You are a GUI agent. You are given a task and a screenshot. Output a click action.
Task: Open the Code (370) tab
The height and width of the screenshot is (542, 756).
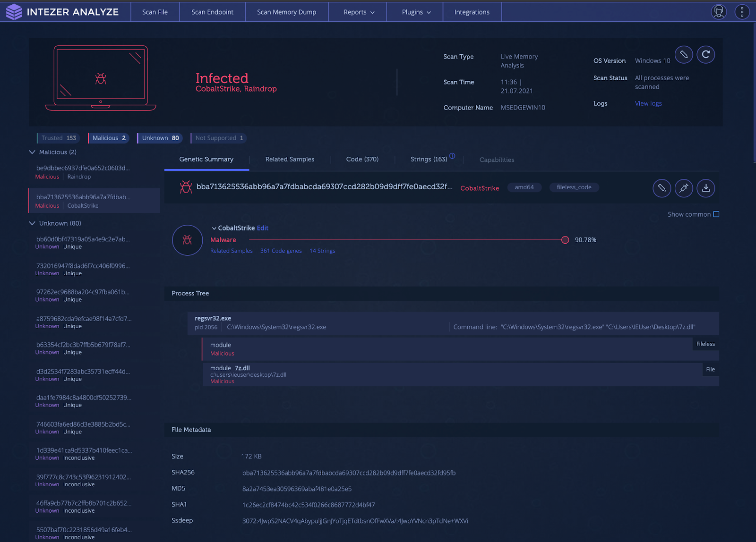click(x=362, y=160)
